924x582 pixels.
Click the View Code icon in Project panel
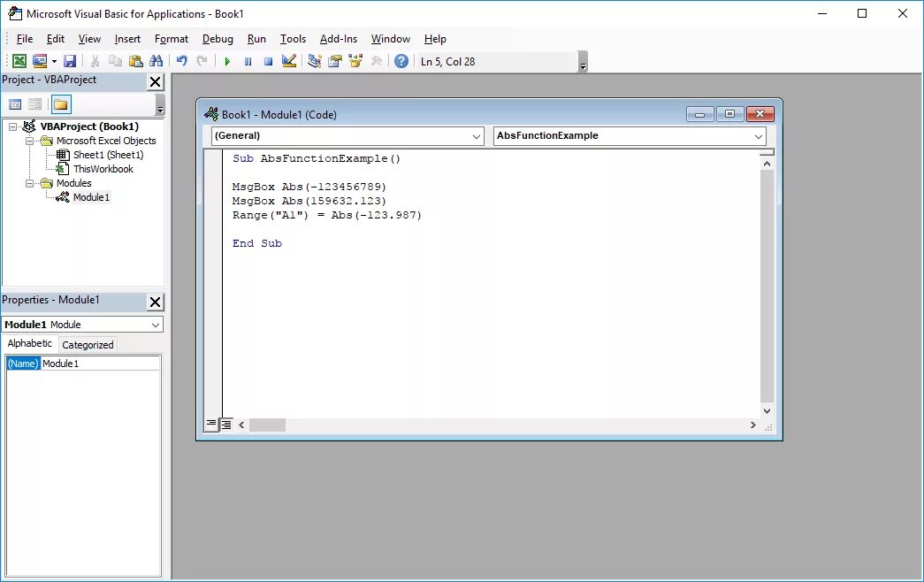15,104
